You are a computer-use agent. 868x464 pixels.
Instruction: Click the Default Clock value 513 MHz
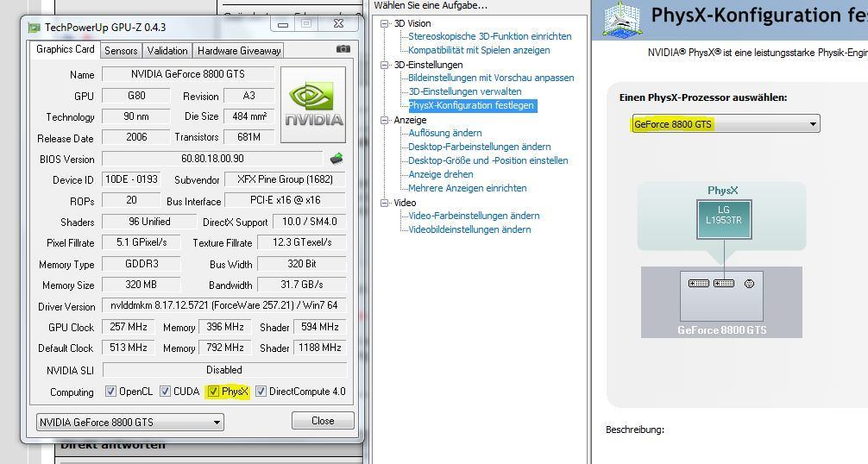[x=129, y=348]
